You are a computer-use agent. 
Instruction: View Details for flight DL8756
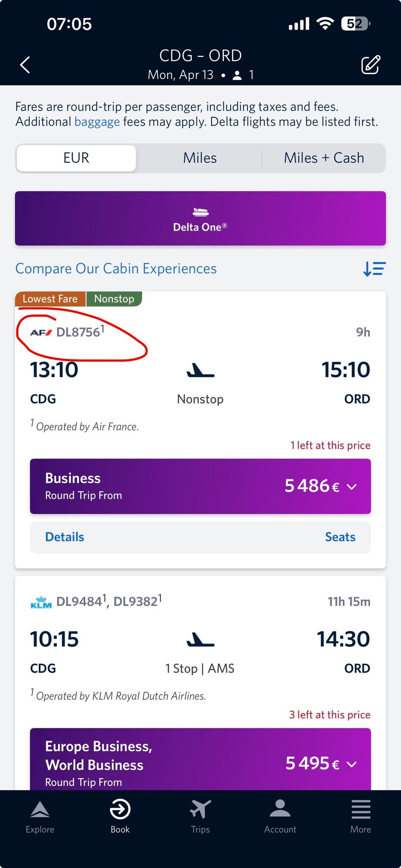pos(65,537)
